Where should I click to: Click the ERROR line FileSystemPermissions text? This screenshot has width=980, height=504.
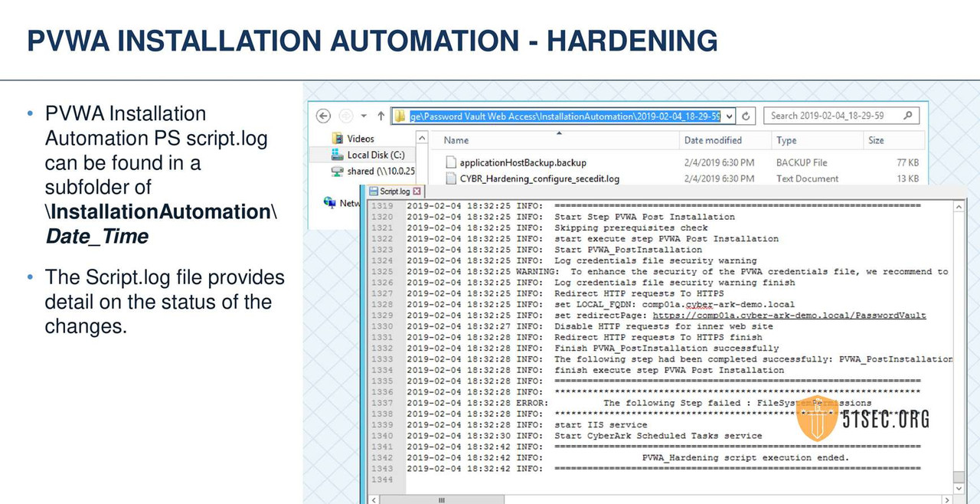click(737, 403)
